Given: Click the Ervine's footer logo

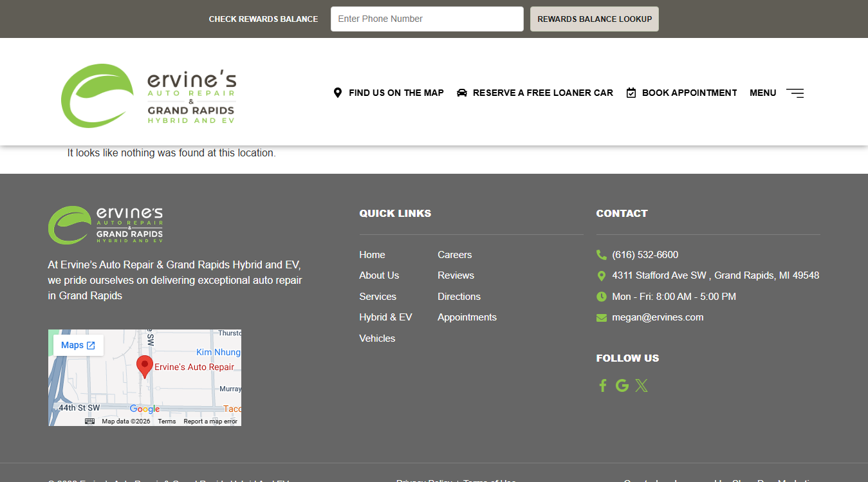Looking at the screenshot, I should point(106,225).
